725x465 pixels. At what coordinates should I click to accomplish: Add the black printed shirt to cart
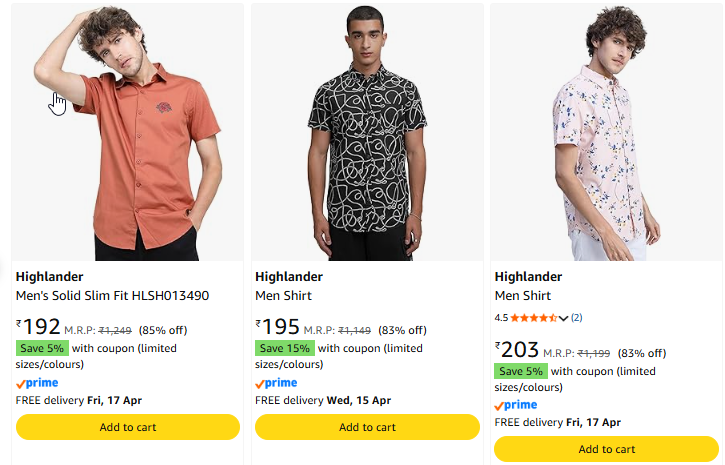367,427
